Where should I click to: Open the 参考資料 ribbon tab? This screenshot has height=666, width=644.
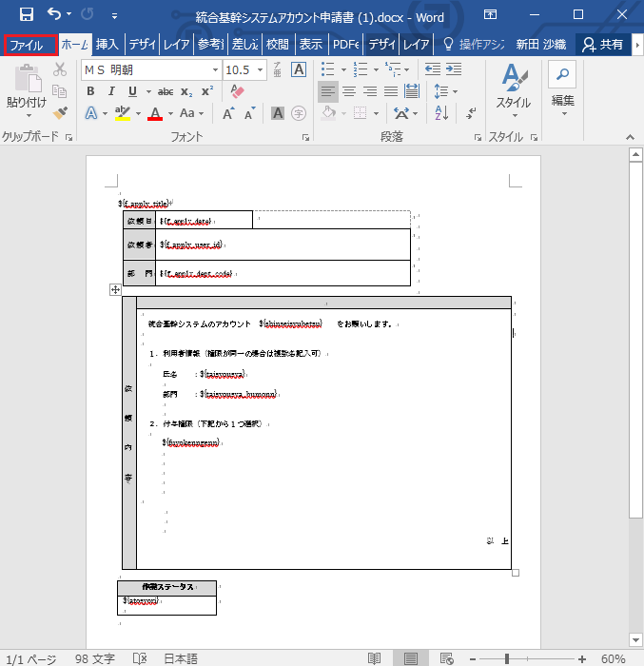(x=210, y=44)
